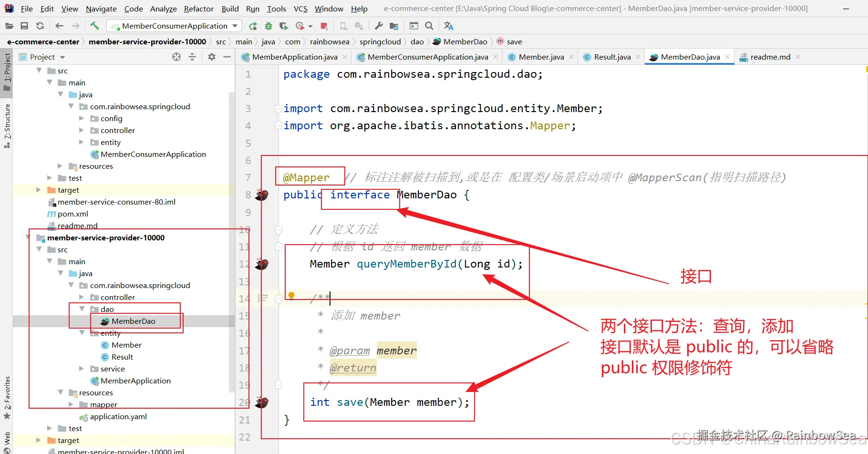The width and height of the screenshot is (868, 454).
Task: Open the Analyze menu
Action: coord(163,9)
